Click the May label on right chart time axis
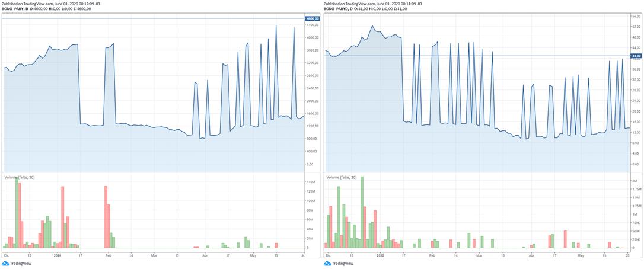The height and width of the screenshot is (269, 644). pos(581,255)
